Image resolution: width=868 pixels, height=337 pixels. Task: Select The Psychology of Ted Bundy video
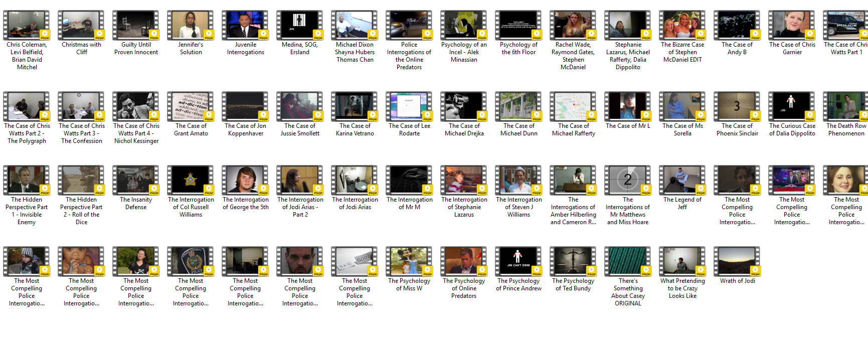coord(573,261)
